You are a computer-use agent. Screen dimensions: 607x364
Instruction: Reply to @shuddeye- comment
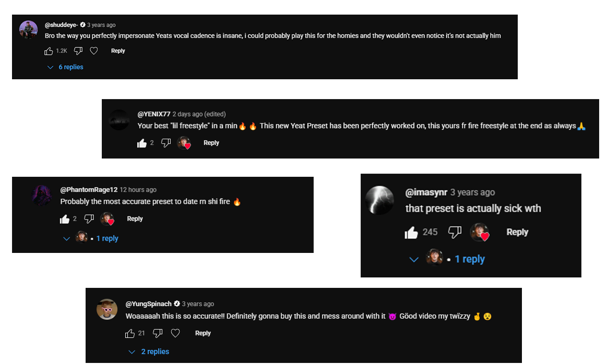118,51
